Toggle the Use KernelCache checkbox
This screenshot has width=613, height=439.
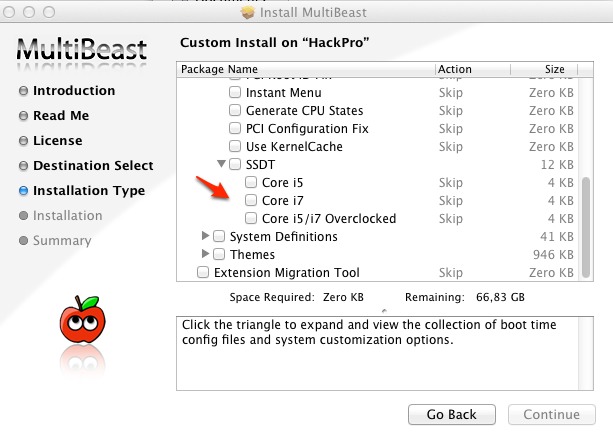point(235,146)
